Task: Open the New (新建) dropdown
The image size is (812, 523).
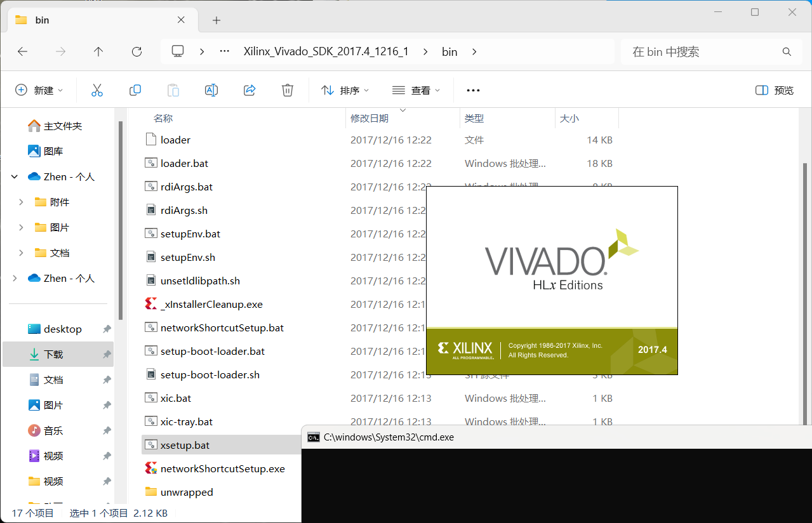Action: tap(39, 90)
